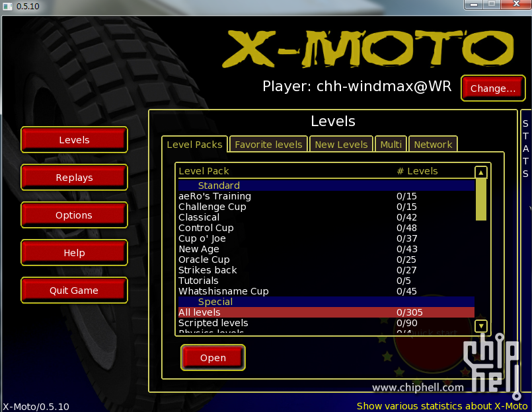Open the Levels menu button
The height and width of the screenshot is (412, 532).
tap(74, 140)
